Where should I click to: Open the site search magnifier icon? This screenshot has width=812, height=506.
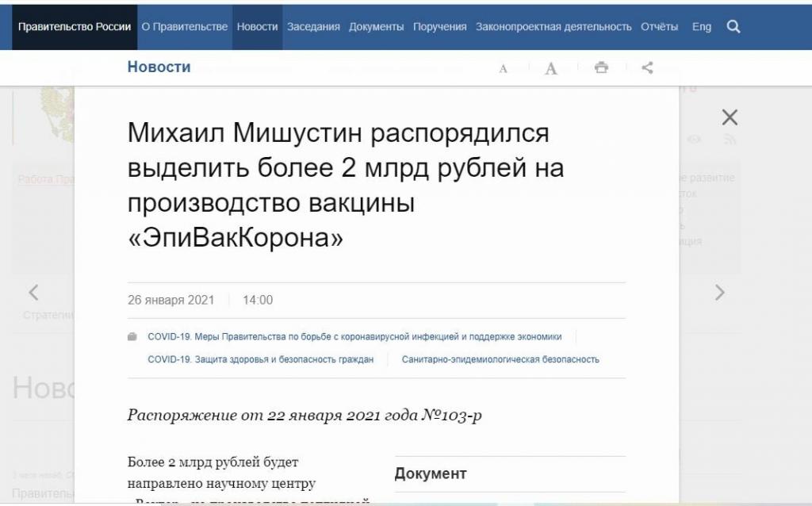click(733, 26)
